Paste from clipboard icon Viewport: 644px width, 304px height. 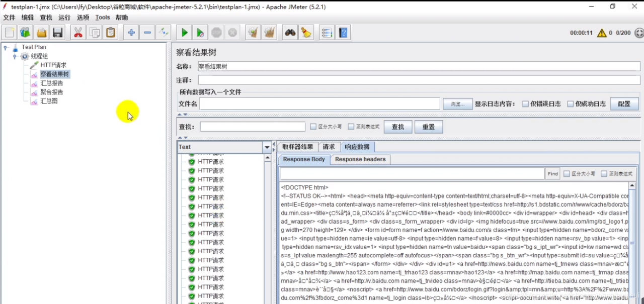110,33
